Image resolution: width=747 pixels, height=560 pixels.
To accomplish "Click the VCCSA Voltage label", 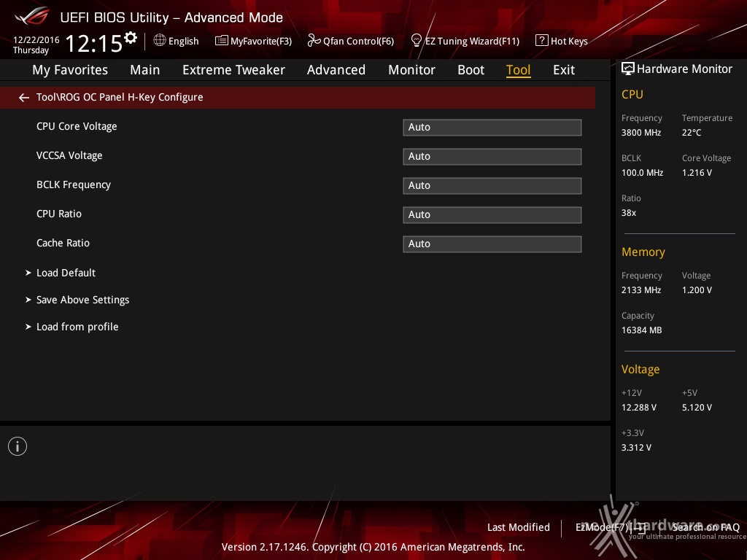I will point(69,156).
